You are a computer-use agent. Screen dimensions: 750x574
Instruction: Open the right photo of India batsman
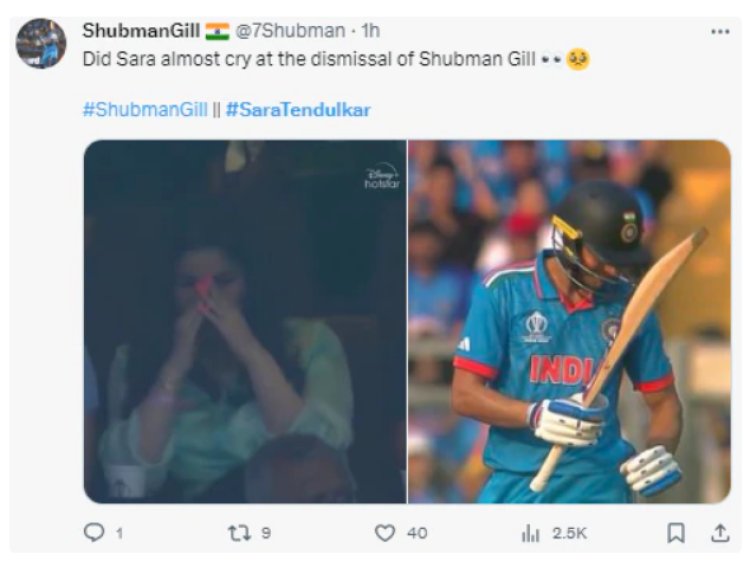tap(569, 321)
